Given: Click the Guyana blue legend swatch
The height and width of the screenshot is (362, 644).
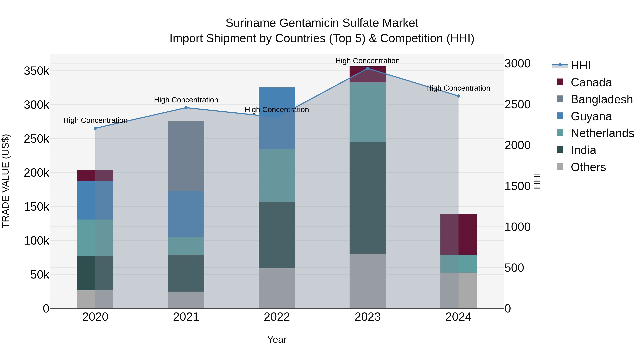Looking at the screenshot, I should 560,116.
